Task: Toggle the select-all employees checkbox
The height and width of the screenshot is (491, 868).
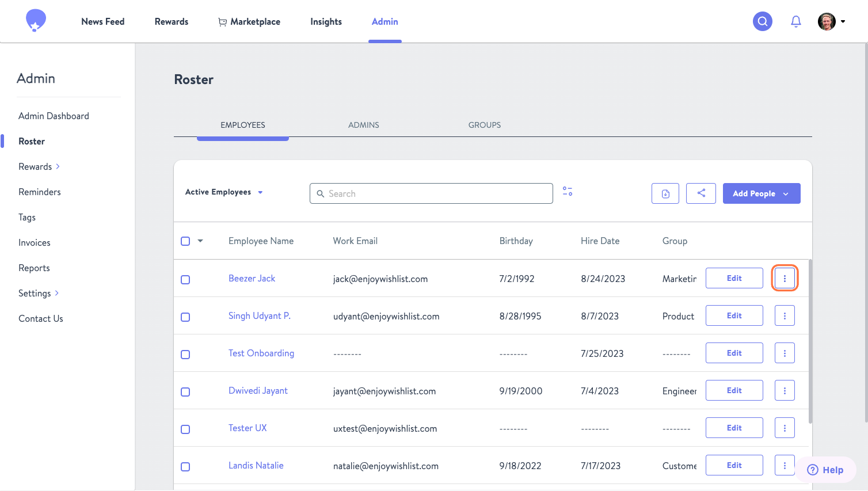Action: [x=185, y=241]
